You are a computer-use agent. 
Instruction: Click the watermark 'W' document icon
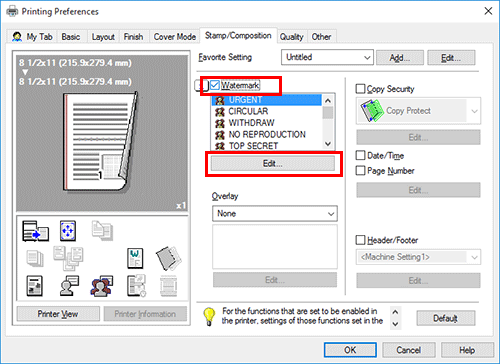pyautogui.click(x=135, y=258)
